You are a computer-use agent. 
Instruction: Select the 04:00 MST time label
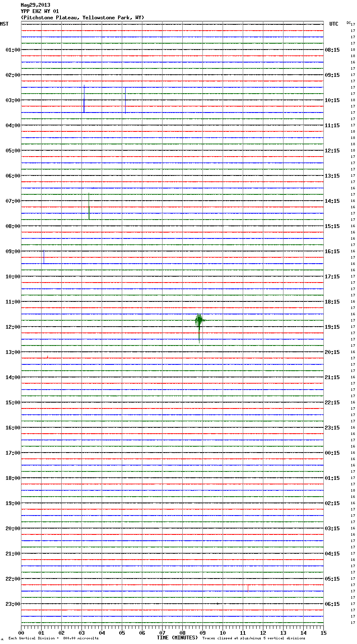coord(13,126)
